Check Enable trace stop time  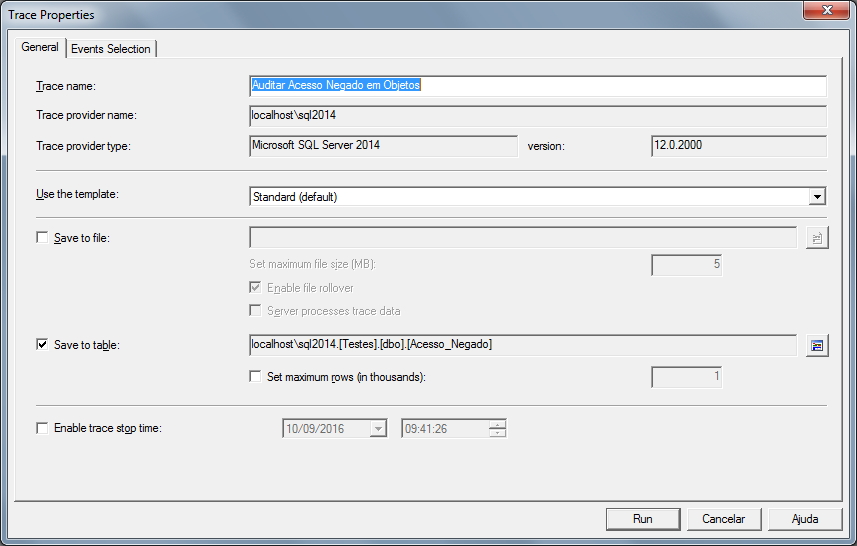click(42, 427)
